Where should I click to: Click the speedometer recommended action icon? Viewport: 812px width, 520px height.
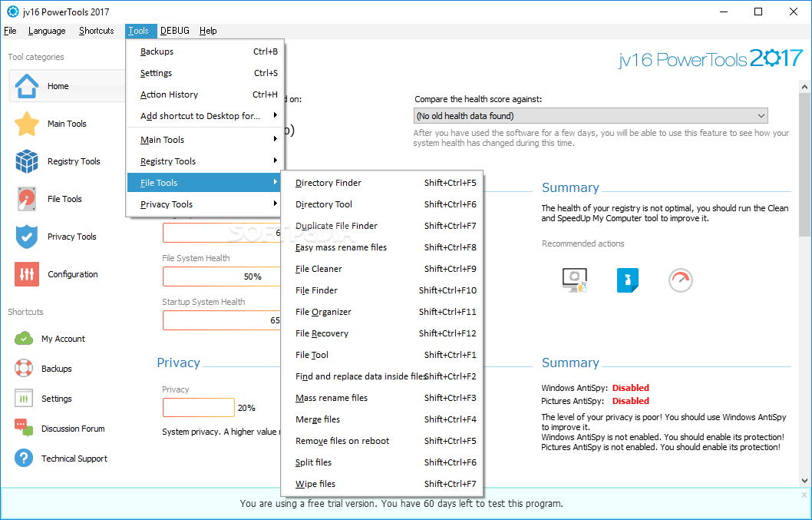[x=681, y=280]
